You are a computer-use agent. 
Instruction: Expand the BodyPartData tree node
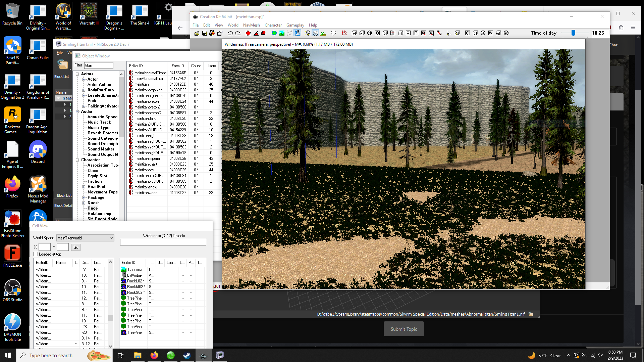[84, 90]
